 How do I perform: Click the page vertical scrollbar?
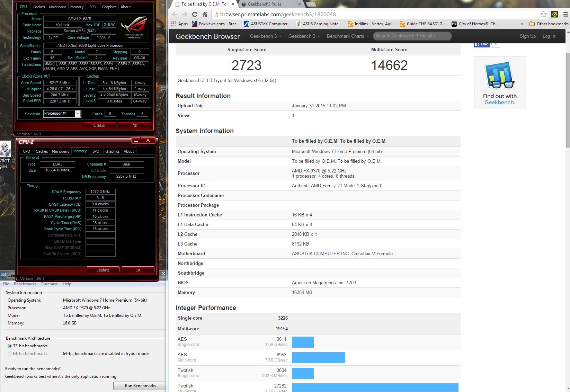(568, 100)
